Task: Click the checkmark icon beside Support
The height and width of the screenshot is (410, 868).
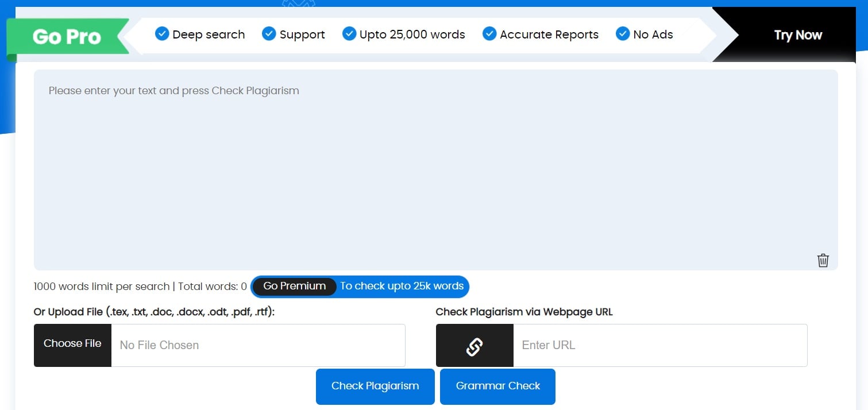Action: pos(269,34)
